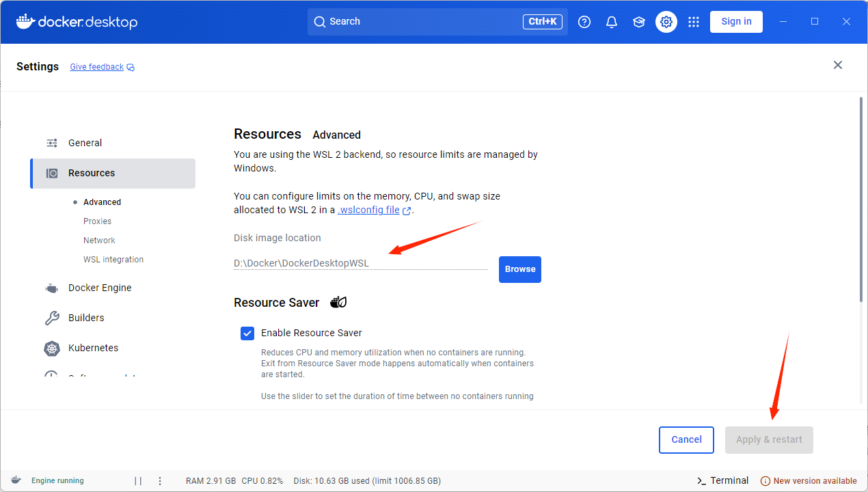Open the Docker Engine settings section

pyautogui.click(x=113, y=288)
